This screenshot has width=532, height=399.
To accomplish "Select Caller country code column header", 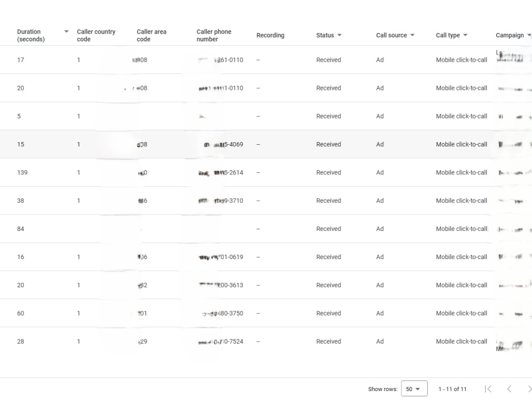I will pyautogui.click(x=96, y=35).
